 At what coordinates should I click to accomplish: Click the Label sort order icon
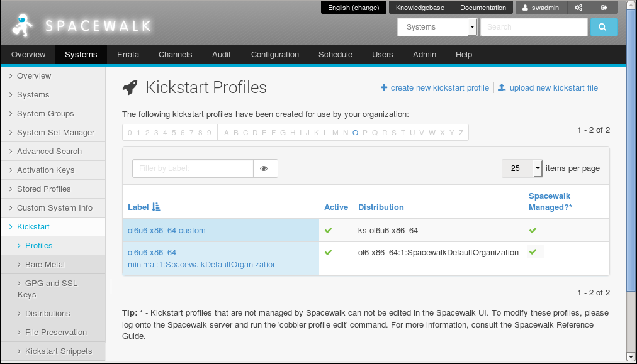[156, 207]
